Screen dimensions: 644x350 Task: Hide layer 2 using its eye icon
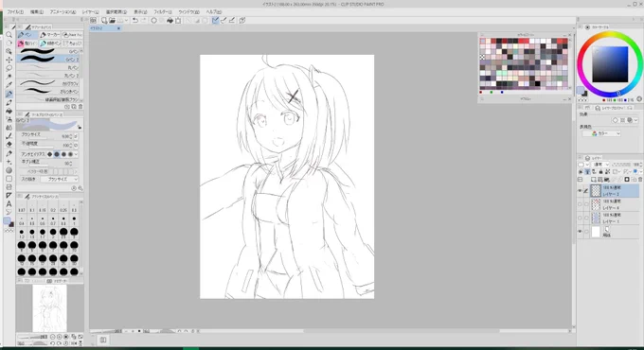coord(580,191)
